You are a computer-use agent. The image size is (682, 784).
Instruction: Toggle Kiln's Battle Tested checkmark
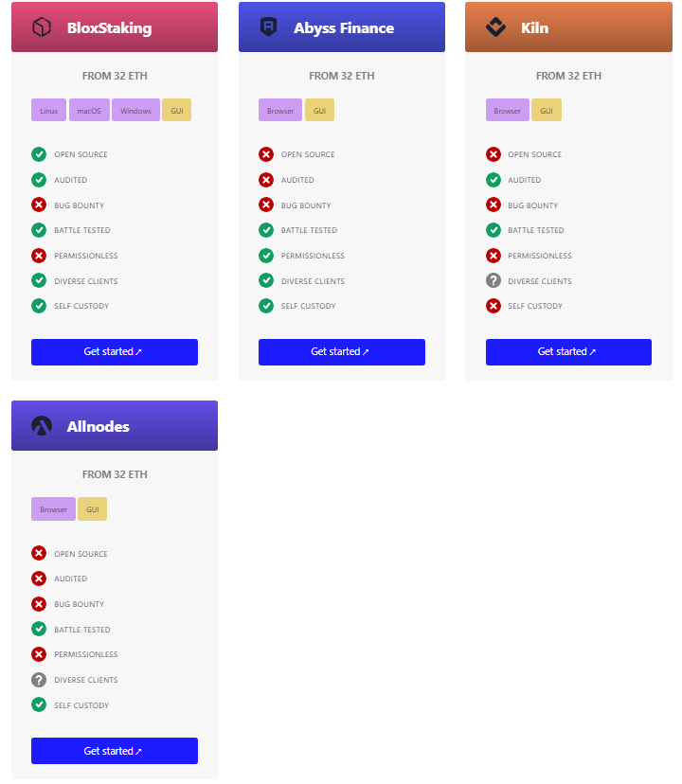pos(493,230)
